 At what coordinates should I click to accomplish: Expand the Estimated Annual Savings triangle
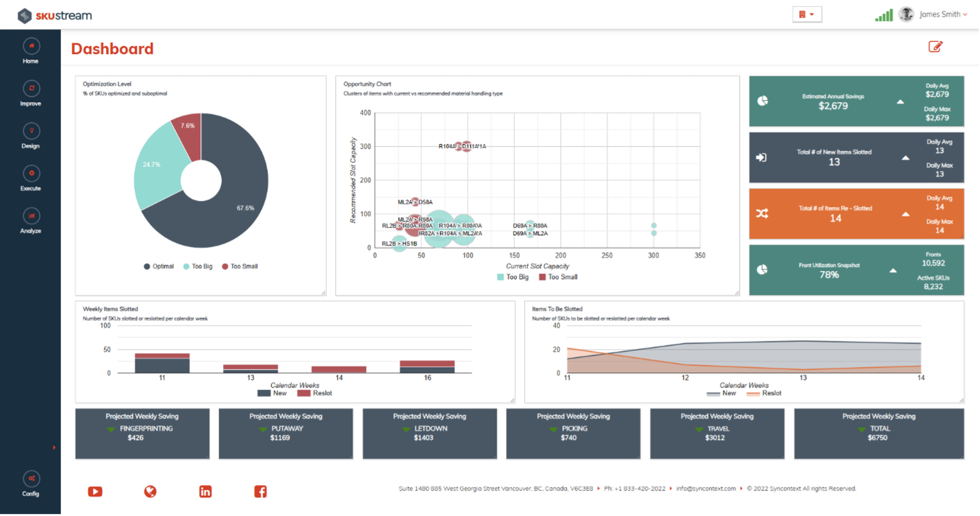click(x=900, y=102)
